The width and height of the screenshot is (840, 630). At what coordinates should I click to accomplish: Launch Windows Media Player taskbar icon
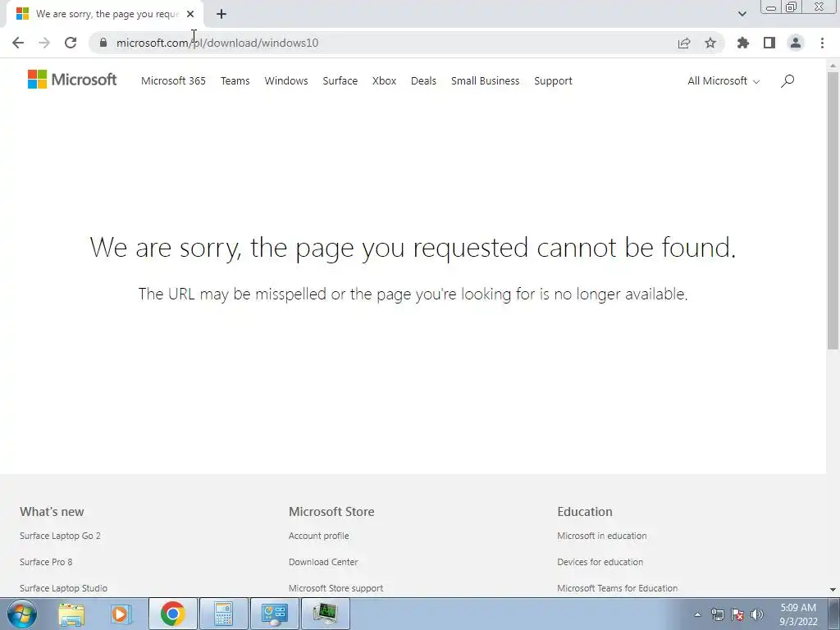[x=121, y=614]
